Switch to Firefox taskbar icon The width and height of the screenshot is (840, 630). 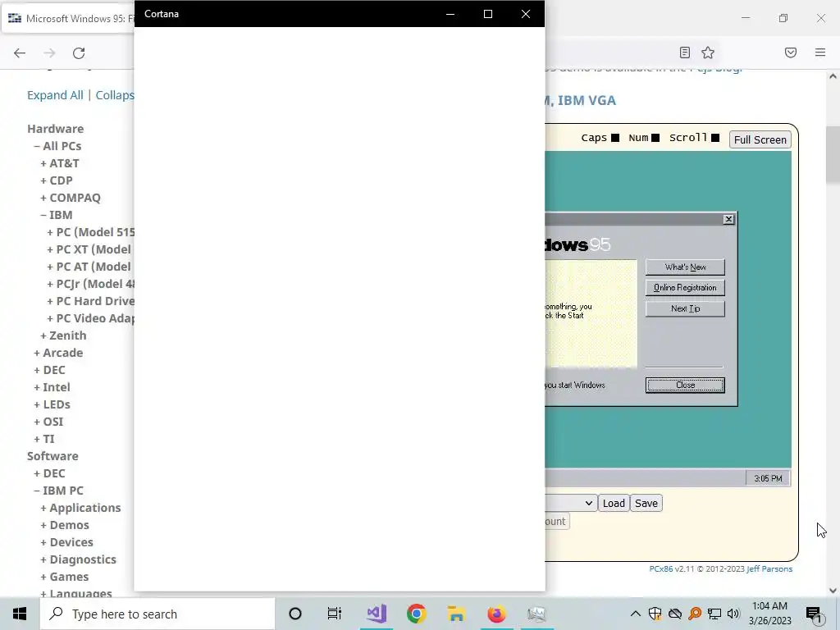click(496, 614)
